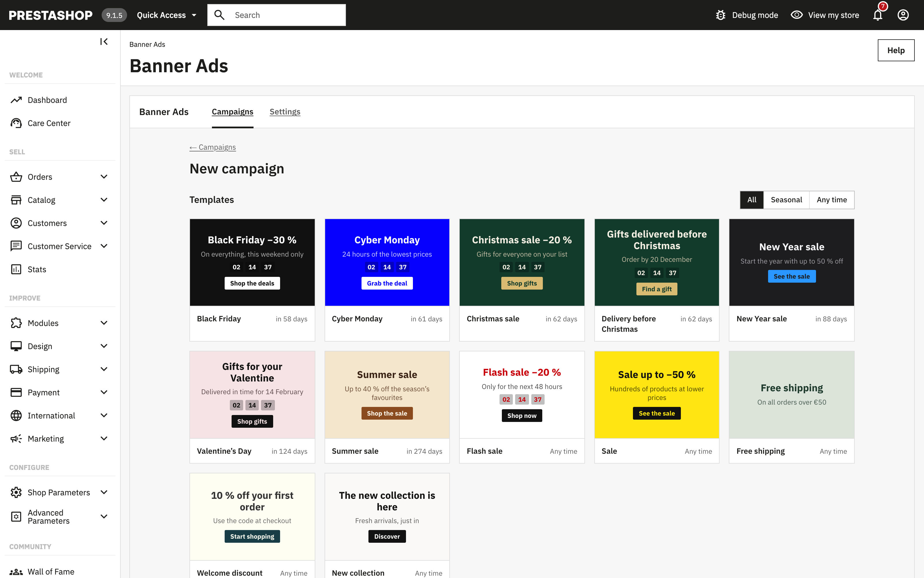Select the yellow Sale template
The image size is (924, 578).
pyautogui.click(x=657, y=407)
